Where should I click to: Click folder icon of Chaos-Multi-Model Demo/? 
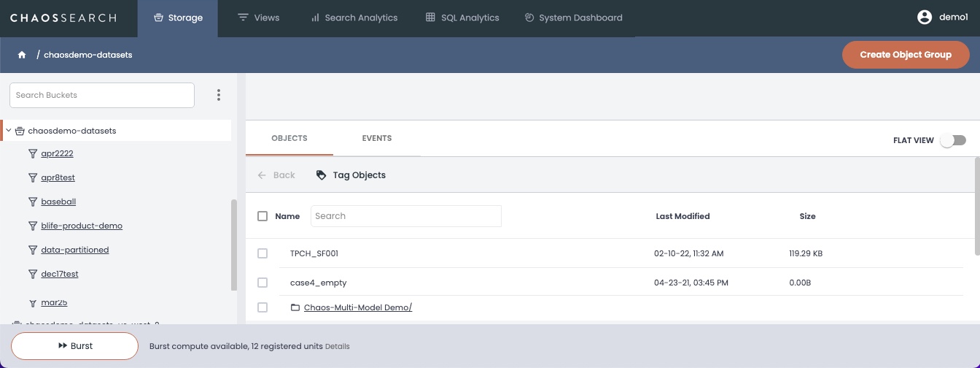tap(295, 307)
